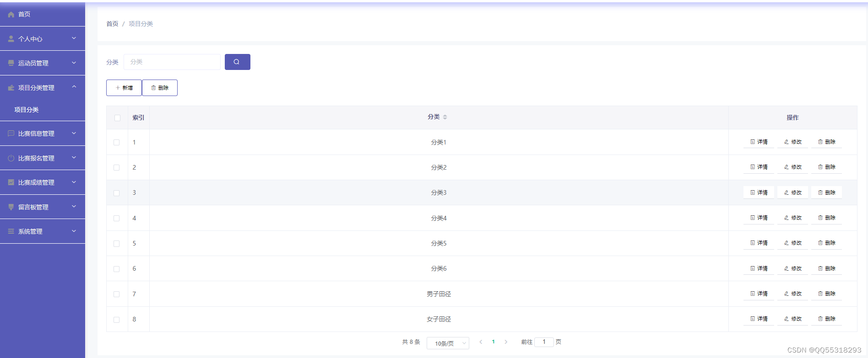
Task: Collapse 项目分类管理 menu chevron
Action: click(x=74, y=87)
